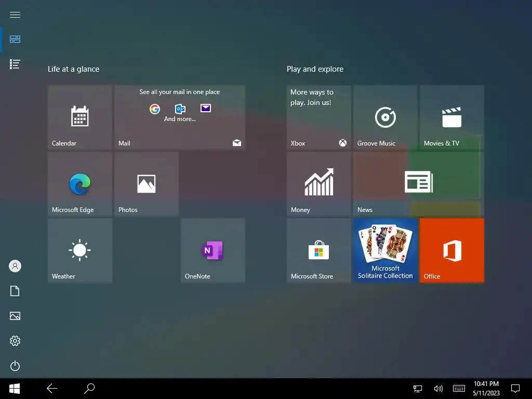Open taskbar Search magnifier
Image resolution: width=532 pixels, height=399 pixels.
point(89,389)
